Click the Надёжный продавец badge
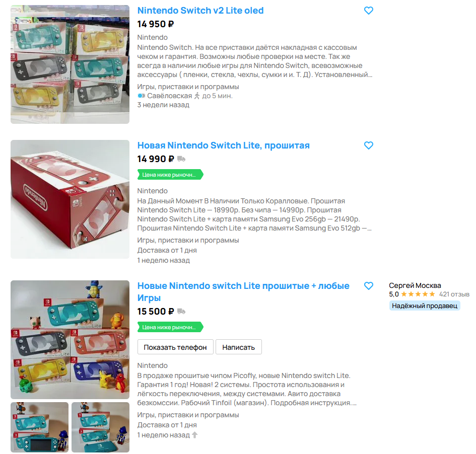The width and height of the screenshot is (476, 454). click(x=425, y=306)
